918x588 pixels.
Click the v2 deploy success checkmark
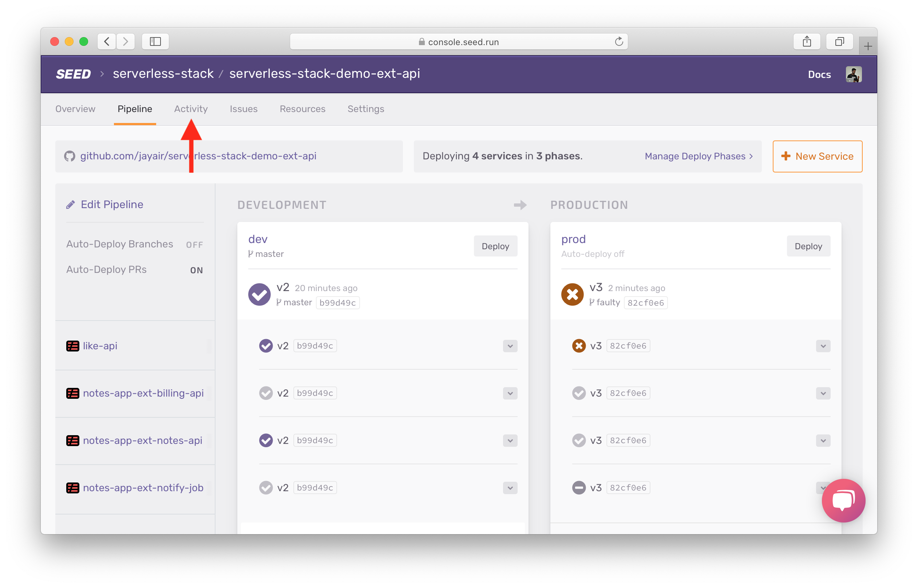(262, 295)
